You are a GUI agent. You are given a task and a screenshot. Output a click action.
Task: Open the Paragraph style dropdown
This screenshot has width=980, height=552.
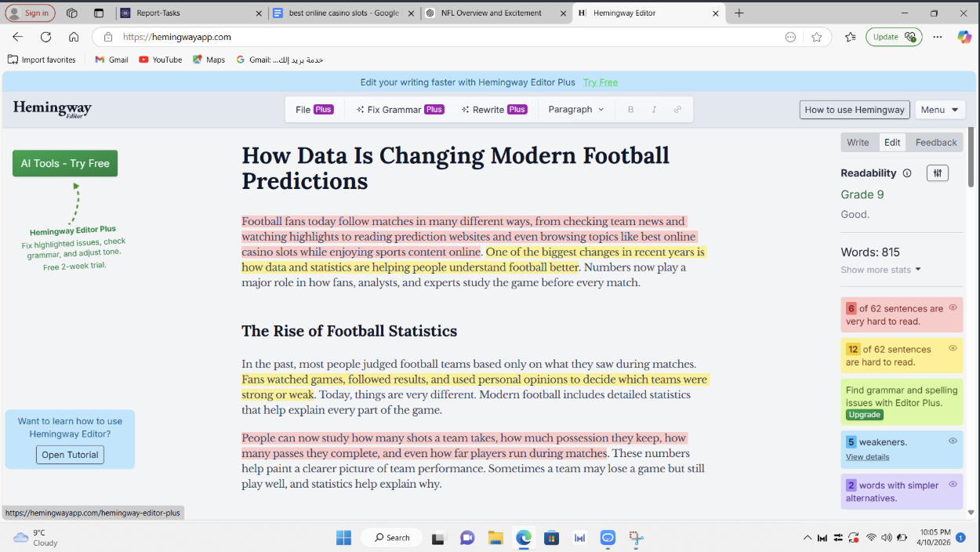click(576, 109)
